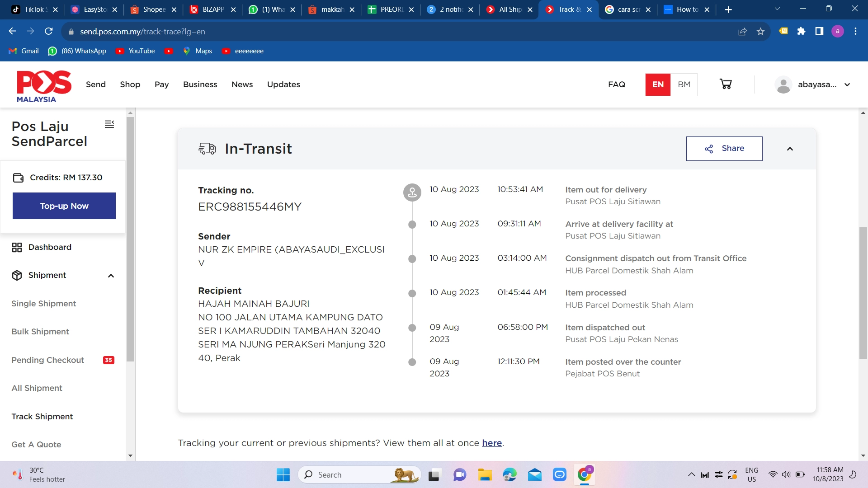Click the Shipment box icon

(17, 275)
